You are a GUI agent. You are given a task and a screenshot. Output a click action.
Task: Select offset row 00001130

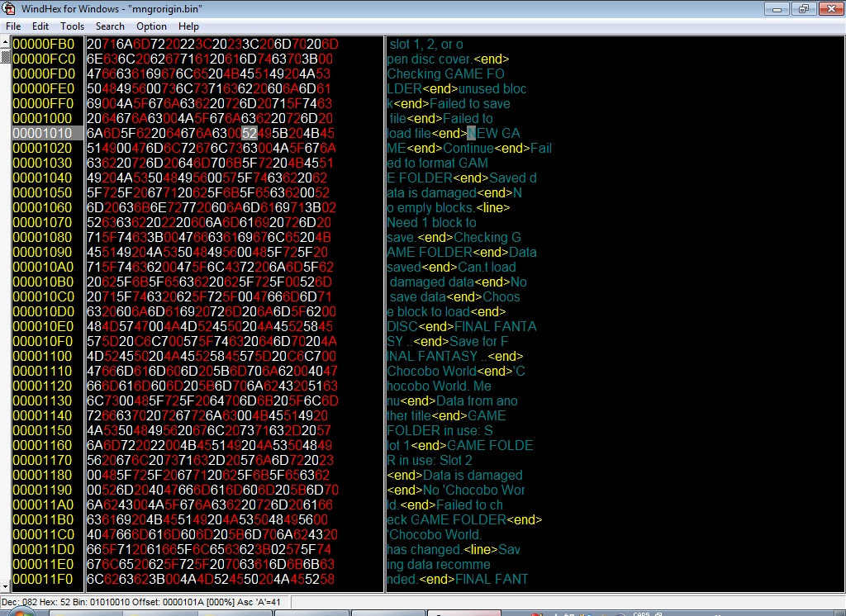(x=43, y=400)
